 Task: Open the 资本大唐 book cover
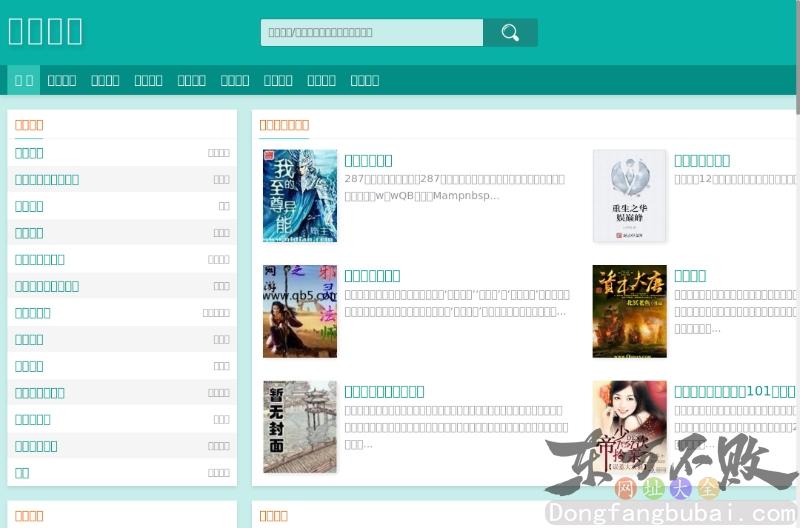tap(629, 311)
